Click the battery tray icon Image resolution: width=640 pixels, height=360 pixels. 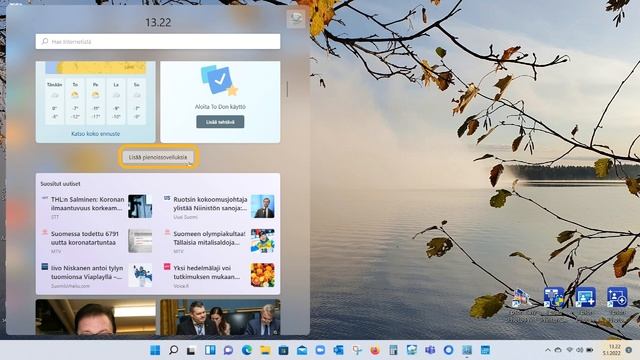point(590,350)
